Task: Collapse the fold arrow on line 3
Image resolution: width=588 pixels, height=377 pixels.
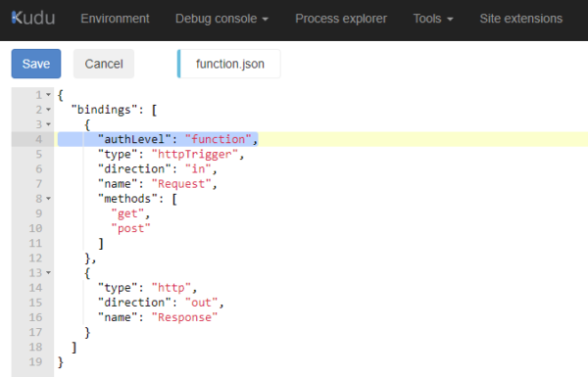Action: pos(48,124)
